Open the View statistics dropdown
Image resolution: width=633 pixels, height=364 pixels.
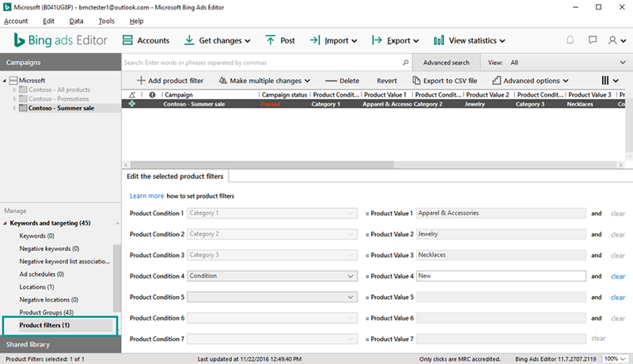(x=469, y=40)
